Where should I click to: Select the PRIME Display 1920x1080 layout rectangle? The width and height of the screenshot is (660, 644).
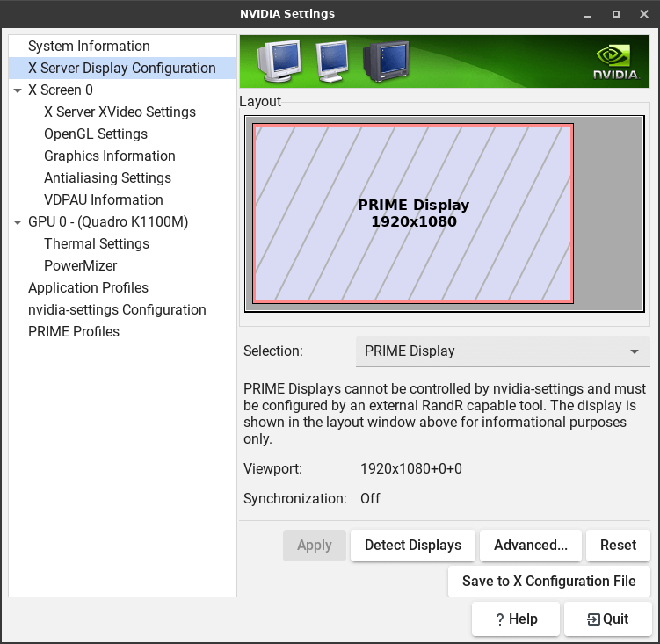click(413, 213)
